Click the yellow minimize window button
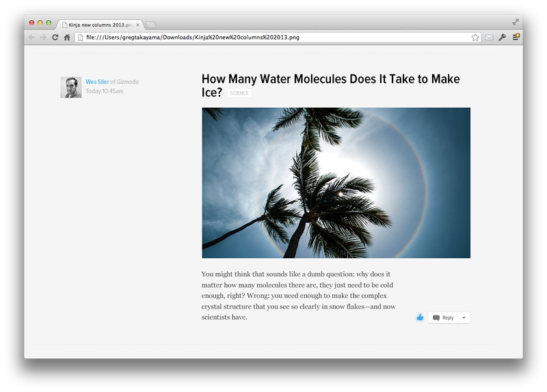Viewport: 547px width, 392px height. click(x=40, y=23)
